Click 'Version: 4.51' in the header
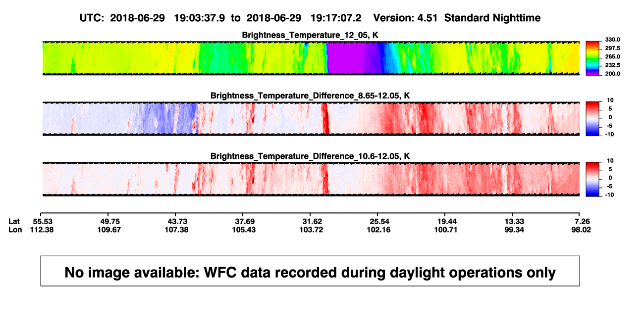Image resolution: width=644 pixels, height=330 pixels. click(405, 18)
